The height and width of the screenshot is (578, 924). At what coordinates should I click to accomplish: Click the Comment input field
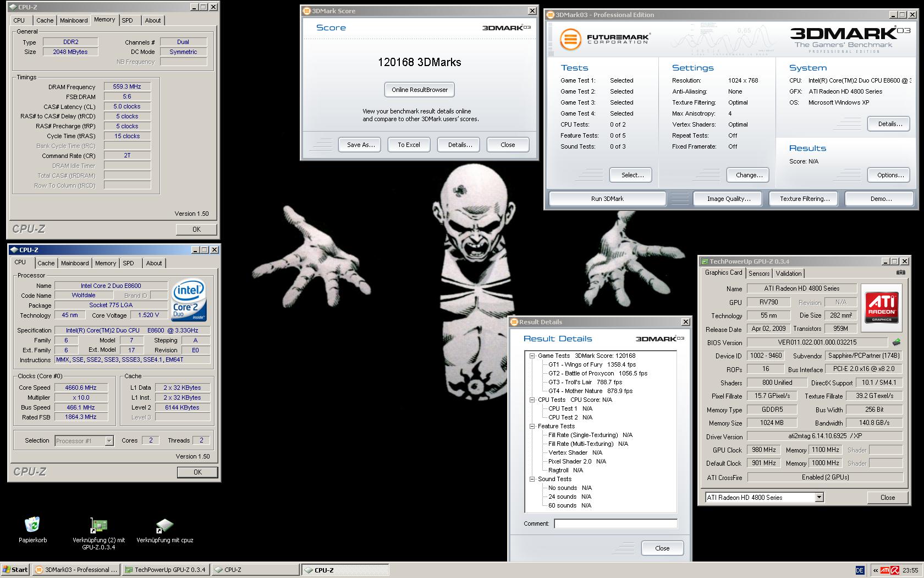pyautogui.click(x=615, y=524)
